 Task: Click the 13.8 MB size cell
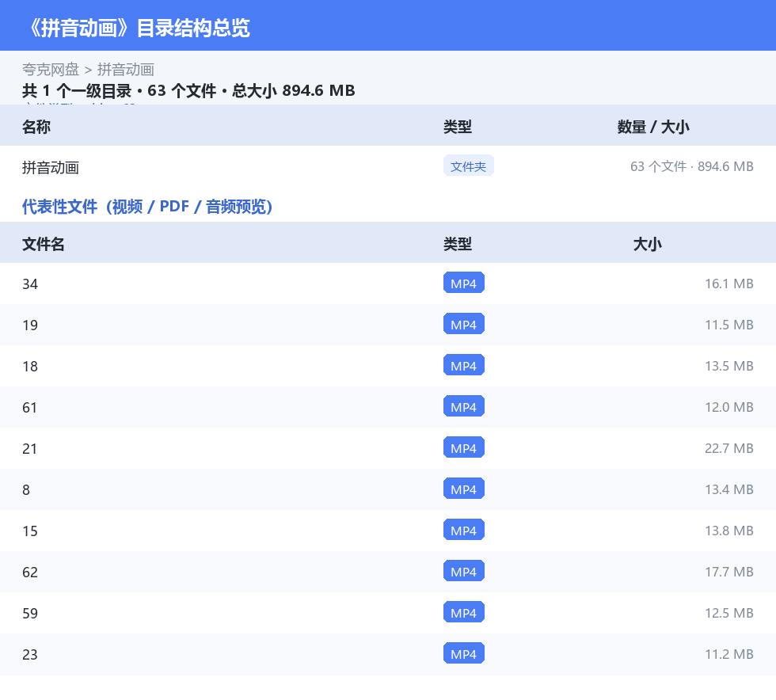(x=729, y=531)
